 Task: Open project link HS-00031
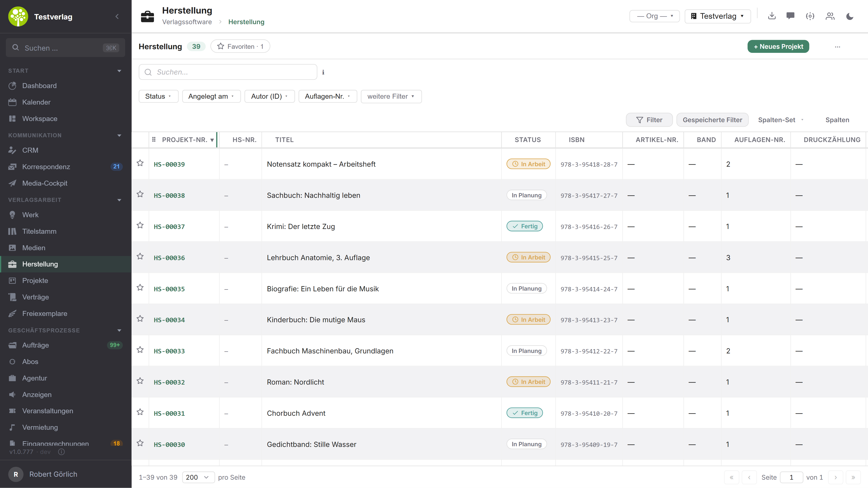(x=169, y=413)
